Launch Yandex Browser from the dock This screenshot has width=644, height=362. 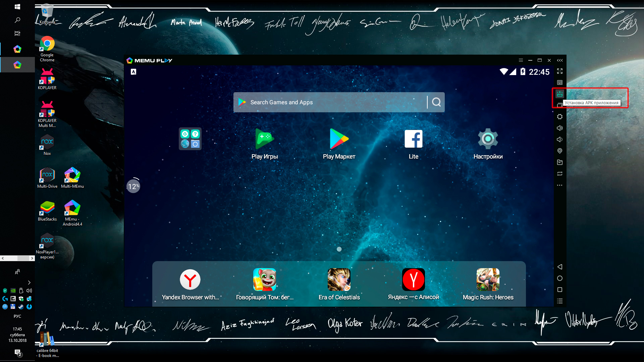pyautogui.click(x=190, y=284)
